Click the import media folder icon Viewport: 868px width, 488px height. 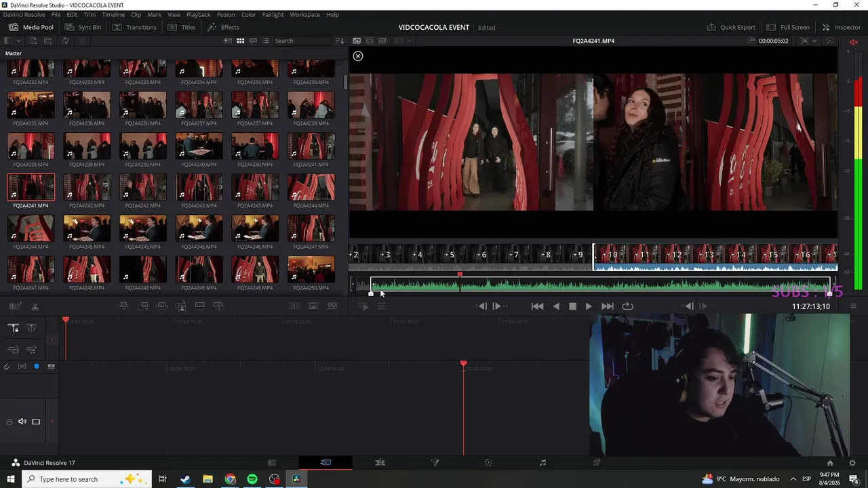point(48,41)
